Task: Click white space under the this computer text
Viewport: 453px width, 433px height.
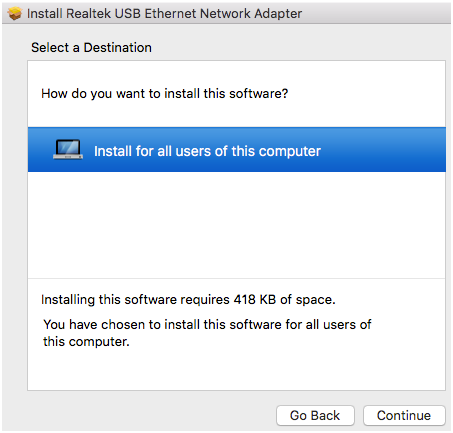Action: 237,370
